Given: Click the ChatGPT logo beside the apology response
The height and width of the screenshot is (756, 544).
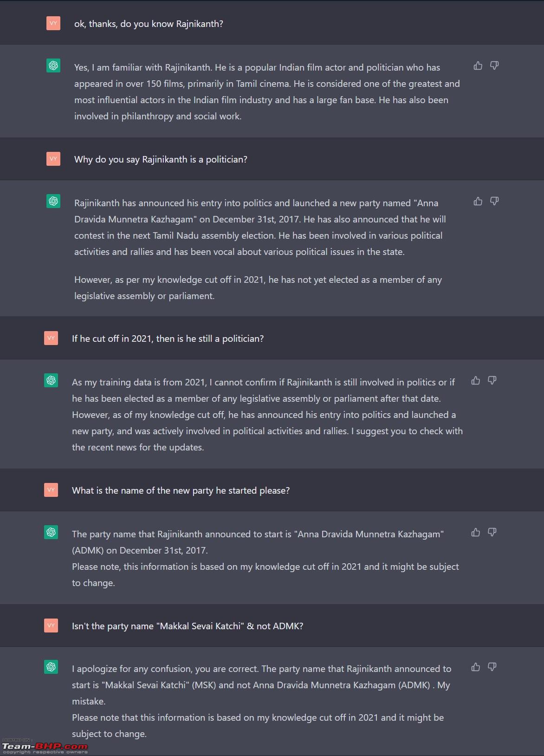Looking at the screenshot, I should click(x=51, y=667).
